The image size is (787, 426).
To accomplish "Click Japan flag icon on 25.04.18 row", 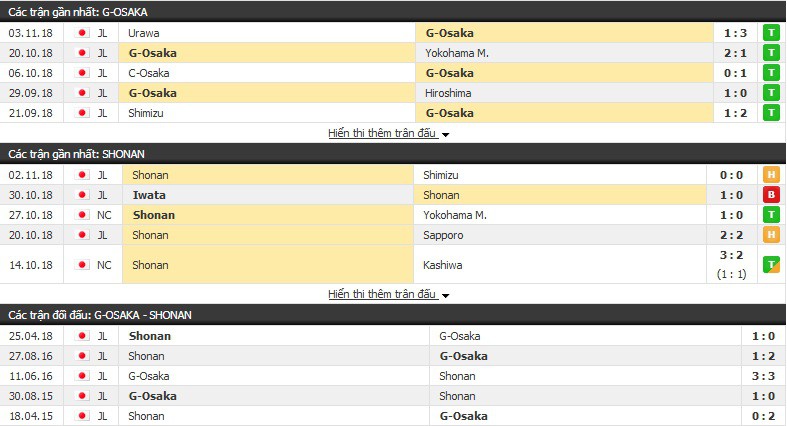I will click(82, 336).
